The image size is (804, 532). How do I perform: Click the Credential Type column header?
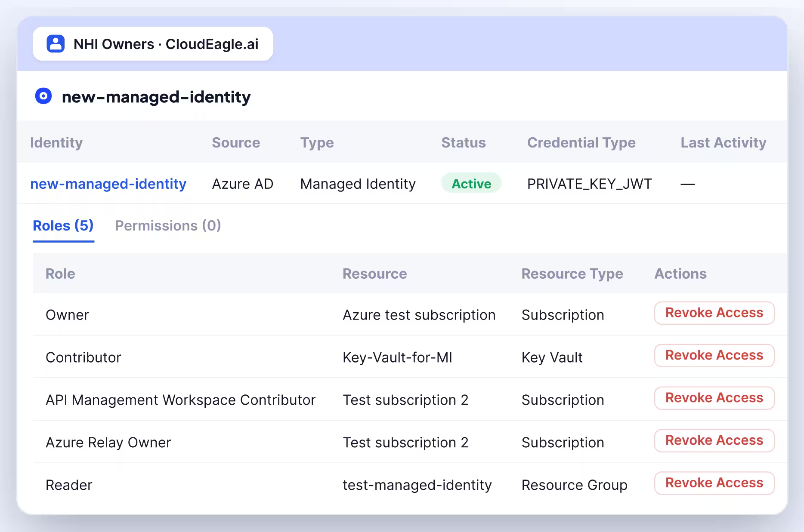point(581,142)
